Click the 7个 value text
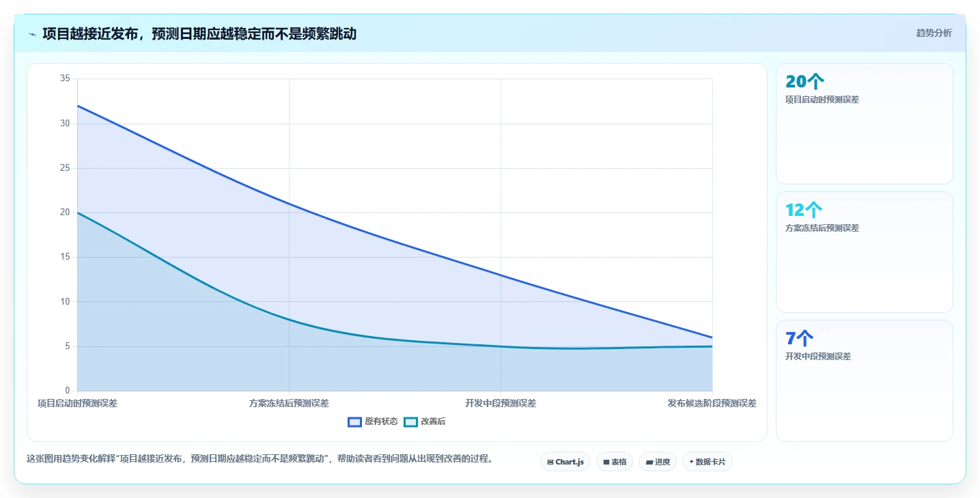Screen dimensions: 980x498 pyautogui.click(x=800, y=338)
